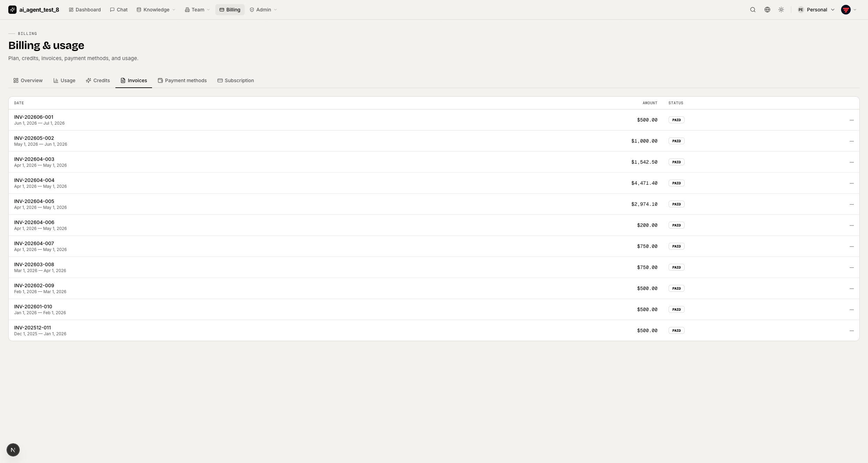868x463 pixels.
Task: Click invoice INV-202601-010
Action: (x=33, y=307)
